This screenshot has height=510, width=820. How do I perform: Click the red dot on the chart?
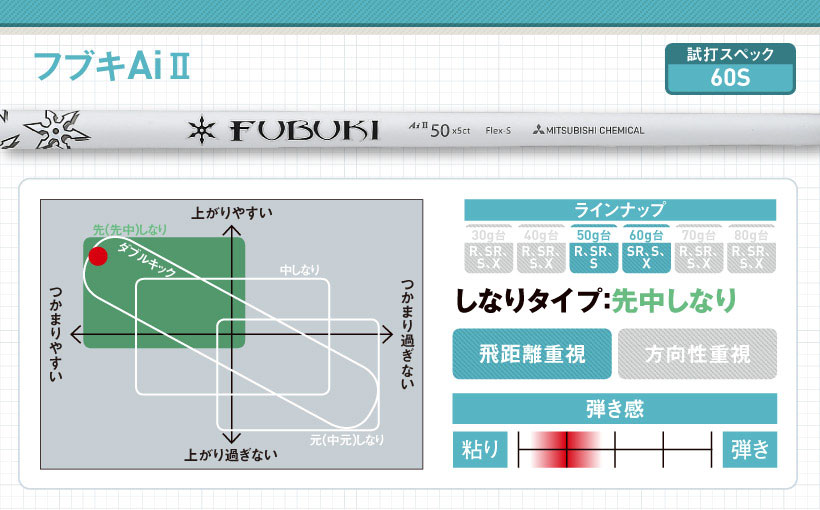[97, 256]
